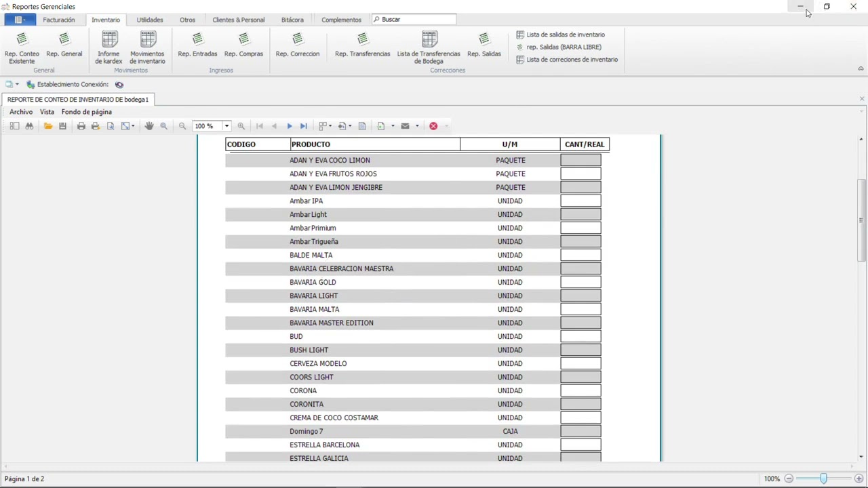Open Fondo de página menu
This screenshot has height=488, width=868.
[87, 112]
